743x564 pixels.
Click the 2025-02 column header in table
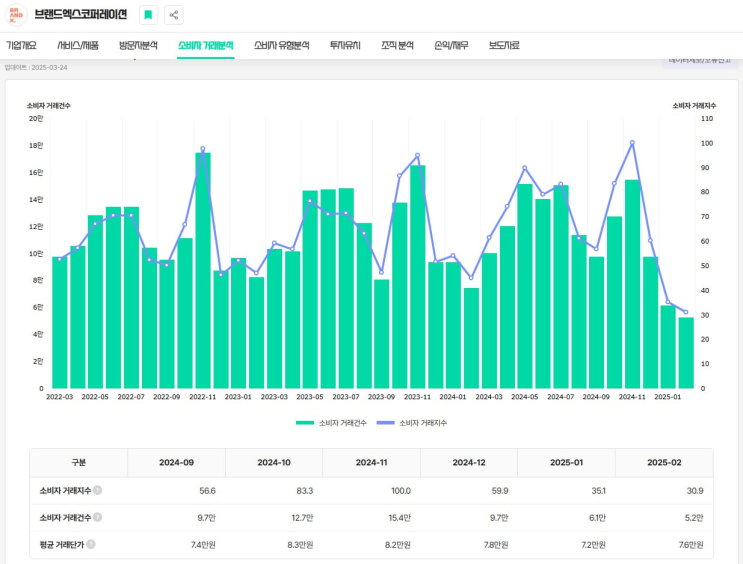(664, 463)
